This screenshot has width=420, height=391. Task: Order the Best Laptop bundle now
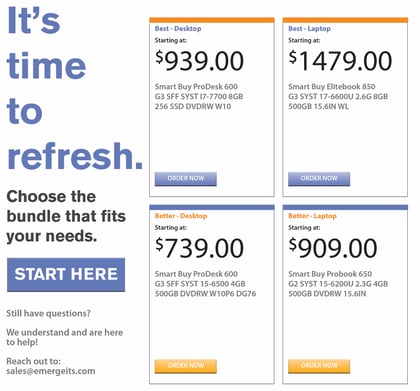pos(319,179)
